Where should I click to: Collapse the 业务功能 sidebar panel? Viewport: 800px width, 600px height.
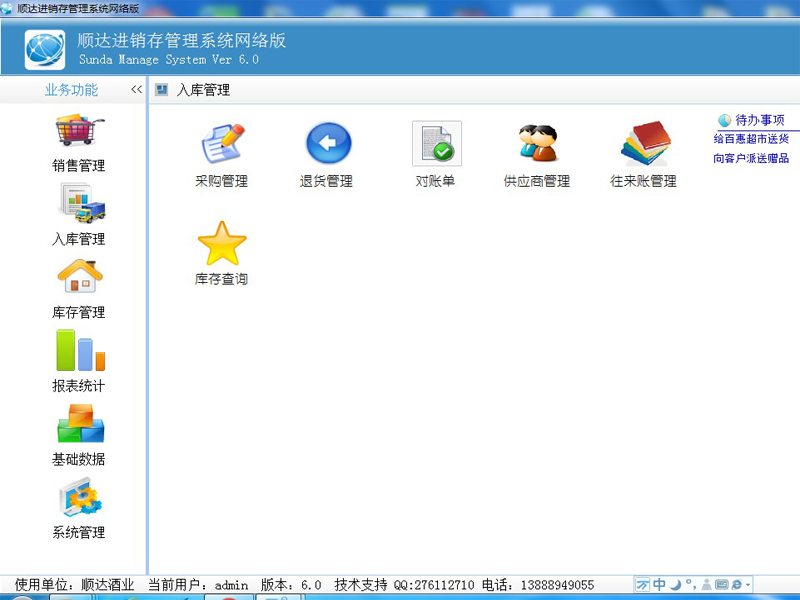(x=136, y=90)
